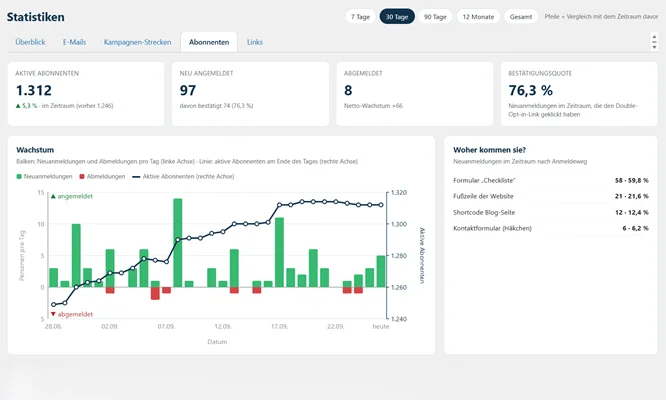Screen dimensions: 666x400
Task: Click the tab row scroll arrows
Action: 654,42
